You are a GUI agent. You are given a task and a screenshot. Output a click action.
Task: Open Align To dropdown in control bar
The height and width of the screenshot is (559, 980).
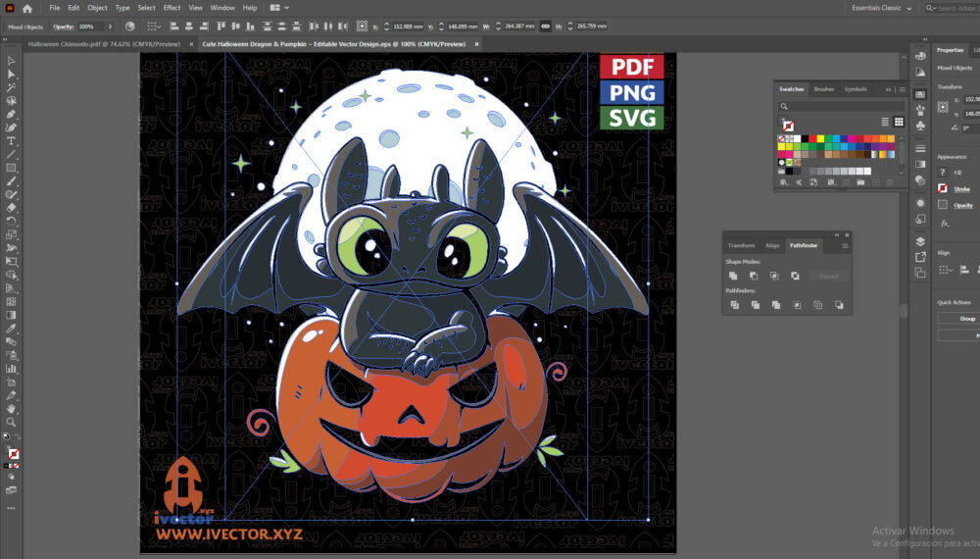153,26
